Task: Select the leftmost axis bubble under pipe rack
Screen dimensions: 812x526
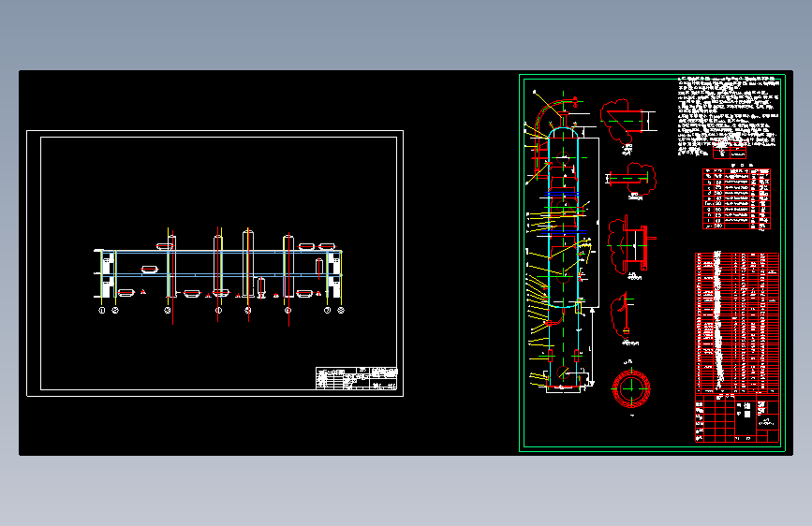Action: click(x=102, y=310)
